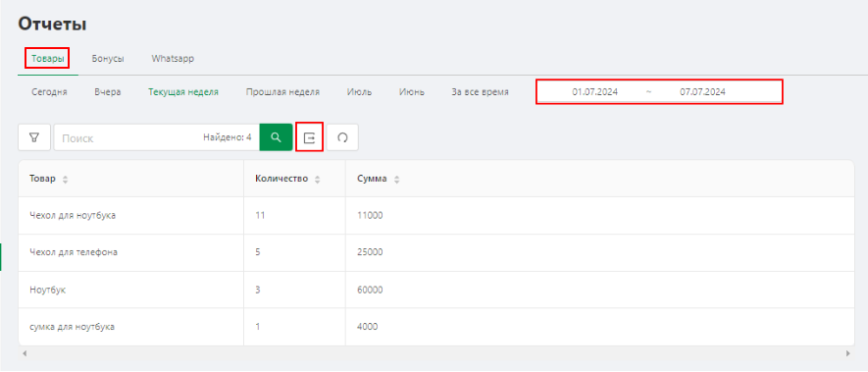Select row Чехол для ноутбука
868x372 pixels.
pyautogui.click(x=436, y=216)
